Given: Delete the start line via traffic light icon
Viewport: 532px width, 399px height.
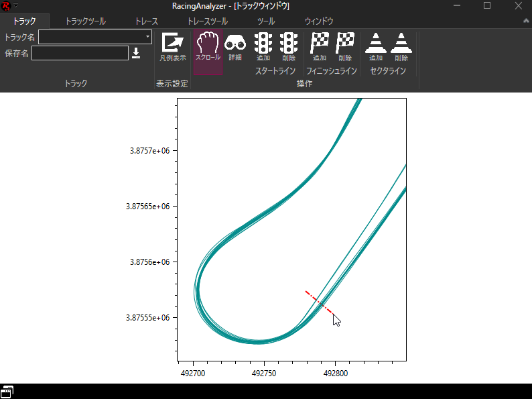Looking at the screenshot, I should (289, 47).
